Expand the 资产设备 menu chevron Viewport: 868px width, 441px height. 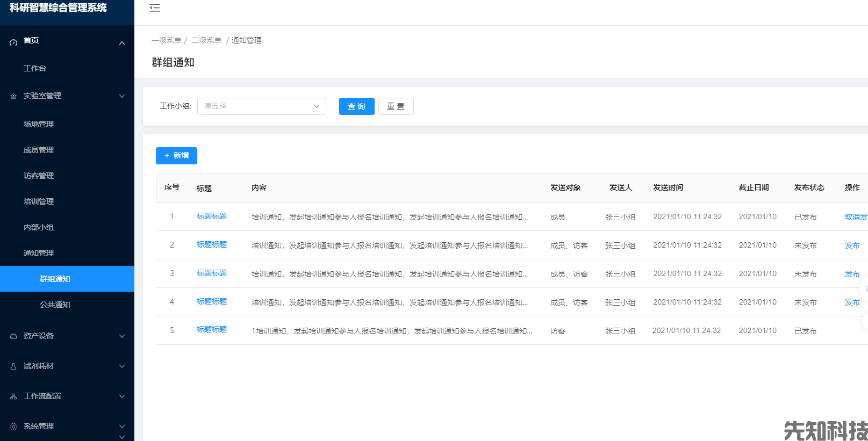(122, 336)
